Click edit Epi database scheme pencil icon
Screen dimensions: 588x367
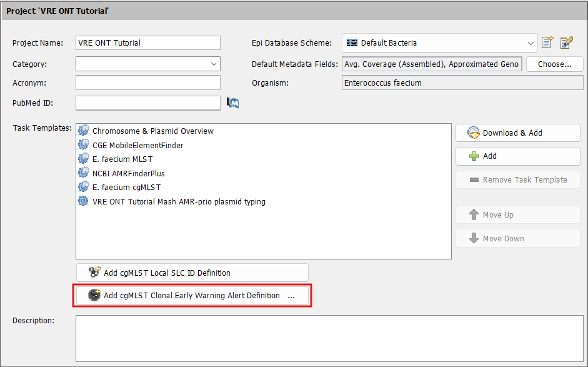567,43
